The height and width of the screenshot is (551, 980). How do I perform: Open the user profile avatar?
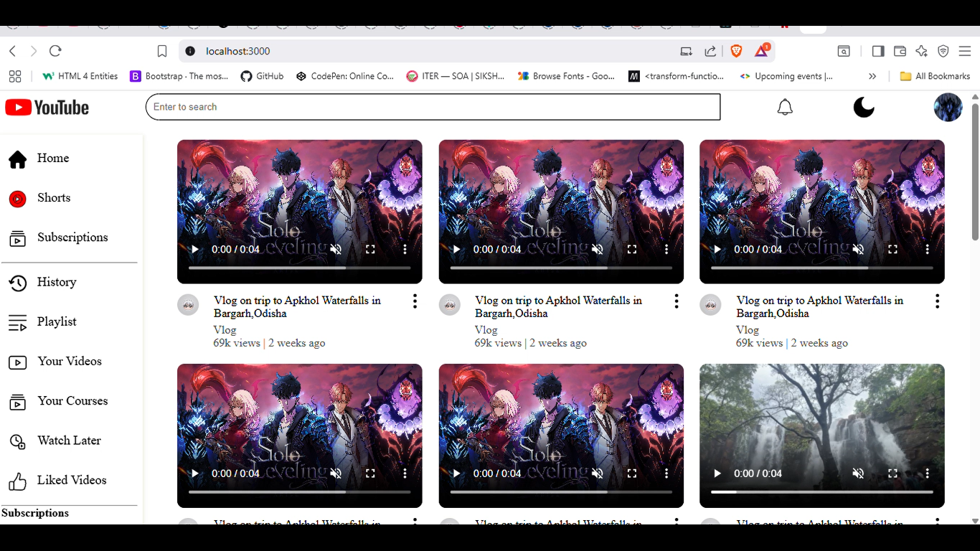pos(948,108)
